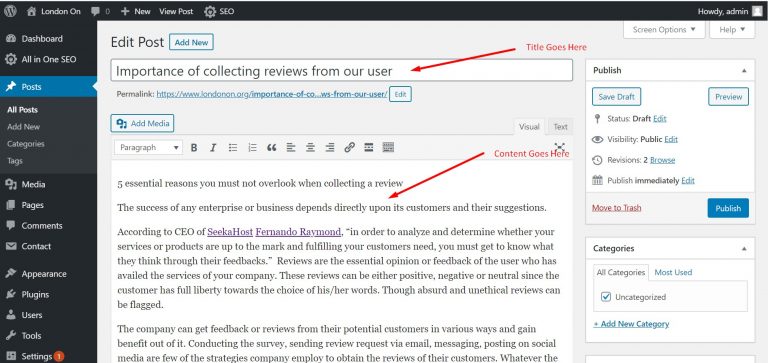This screenshot has height=363, width=768.
Task: Insert the Read More tag
Action: point(369,147)
